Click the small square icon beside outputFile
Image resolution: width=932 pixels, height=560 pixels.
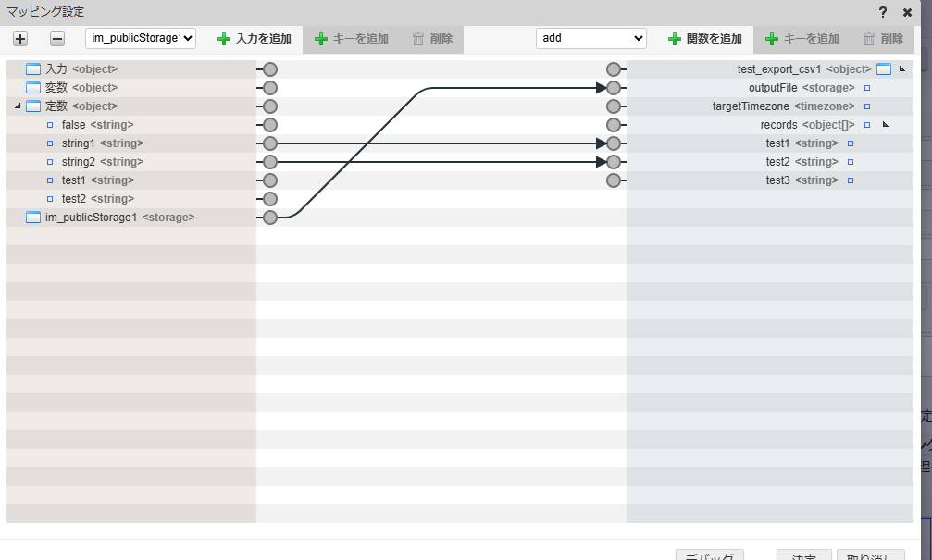867,88
